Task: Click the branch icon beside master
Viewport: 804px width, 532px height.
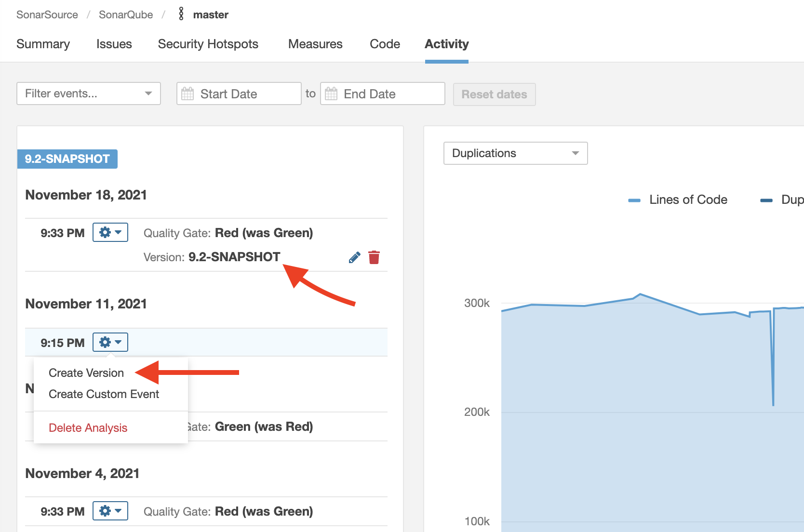Action: (x=181, y=14)
